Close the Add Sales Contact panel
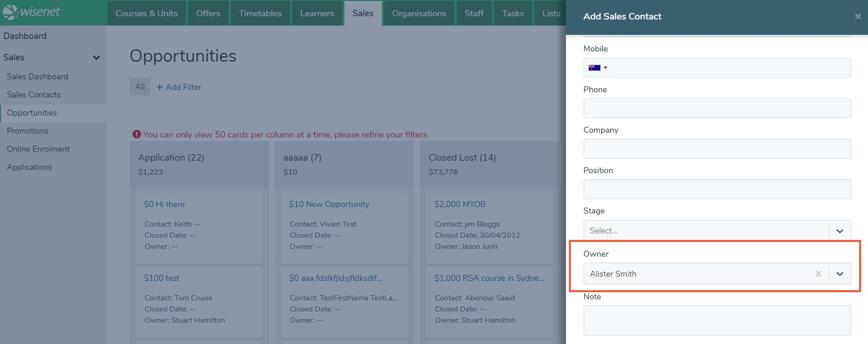 click(858, 16)
